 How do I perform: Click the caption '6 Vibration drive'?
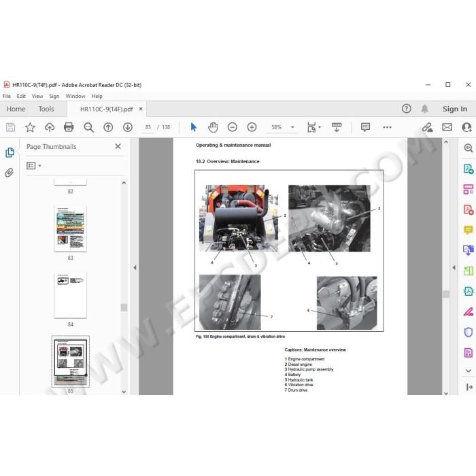[299, 385]
